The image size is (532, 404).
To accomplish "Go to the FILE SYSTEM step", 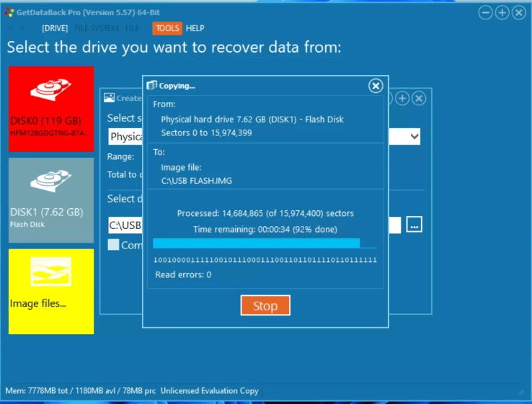I will pos(97,28).
